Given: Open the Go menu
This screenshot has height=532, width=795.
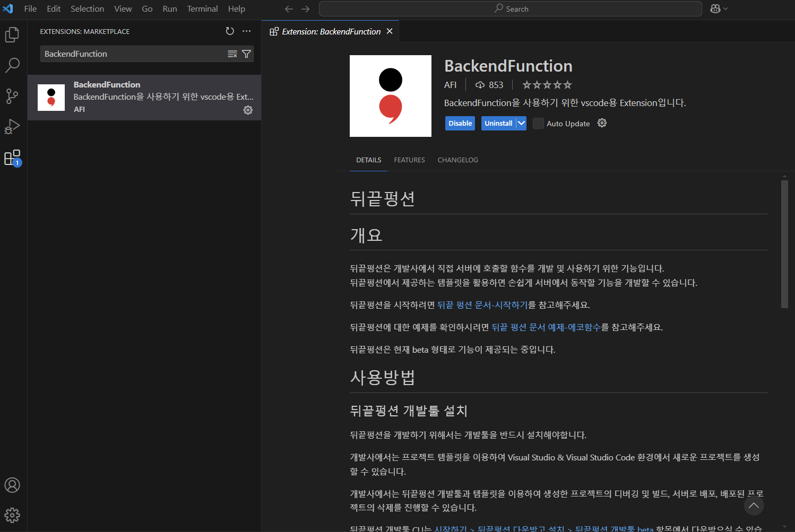Looking at the screenshot, I should pos(147,9).
